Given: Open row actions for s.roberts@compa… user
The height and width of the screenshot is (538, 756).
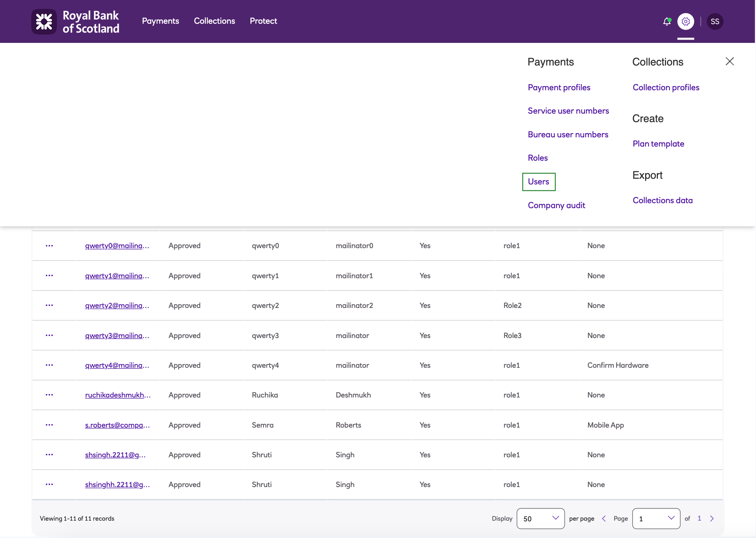Looking at the screenshot, I should (x=49, y=425).
